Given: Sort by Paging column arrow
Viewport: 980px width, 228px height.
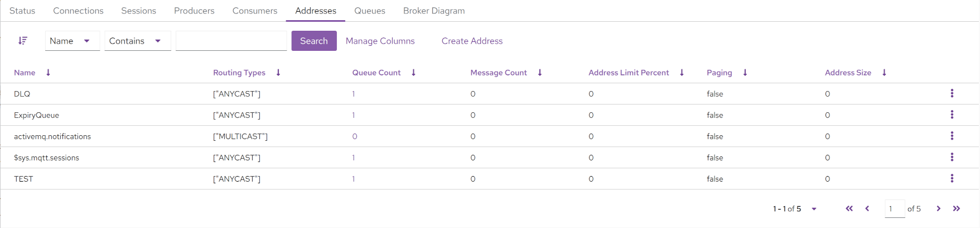Looking at the screenshot, I should tap(745, 73).
